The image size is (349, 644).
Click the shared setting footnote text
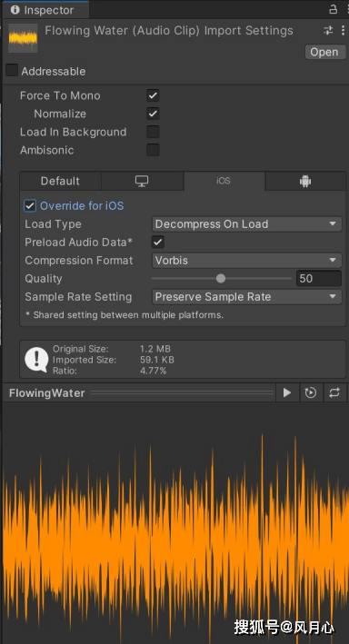tap(124, 315)
